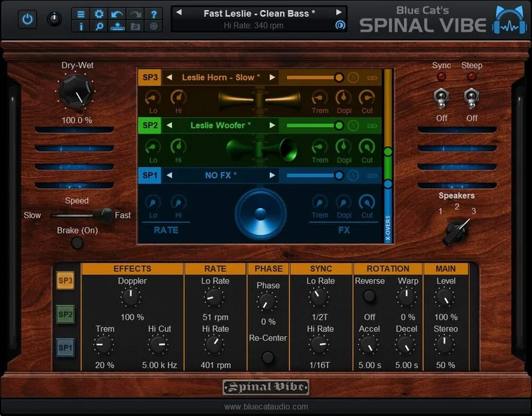
Task: Click the SP3 Hi rate mini knob
Action: coord(178,98)
